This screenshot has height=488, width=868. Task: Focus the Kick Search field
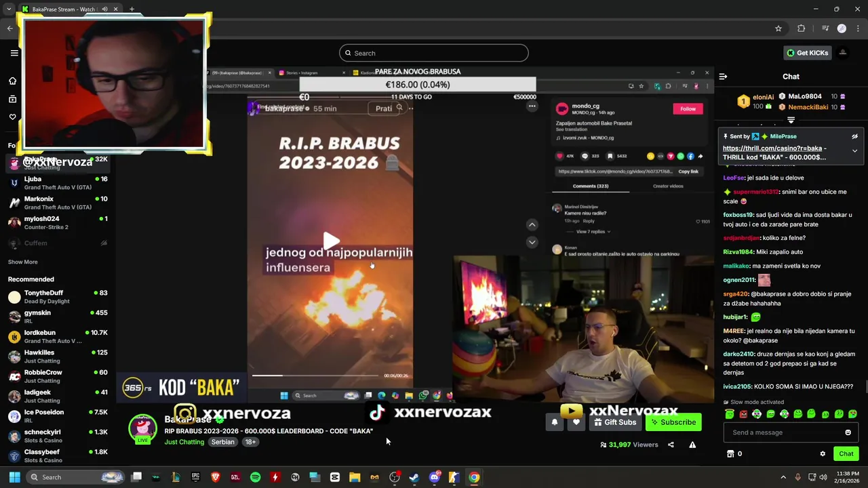click(433, 53)
